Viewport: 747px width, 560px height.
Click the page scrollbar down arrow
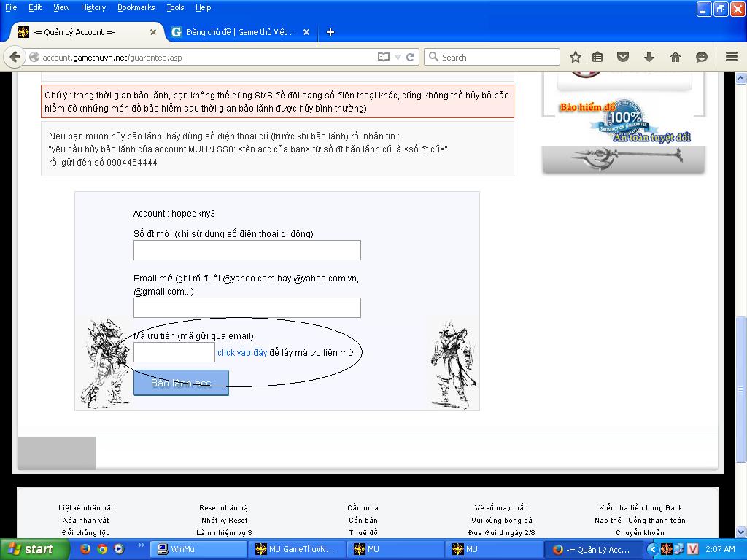point(741,532)
